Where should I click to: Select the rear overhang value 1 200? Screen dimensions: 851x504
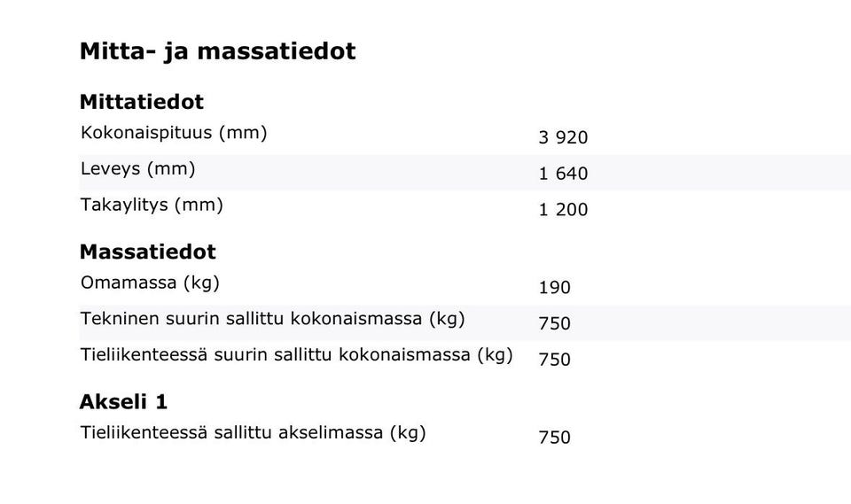click(563, 211)
